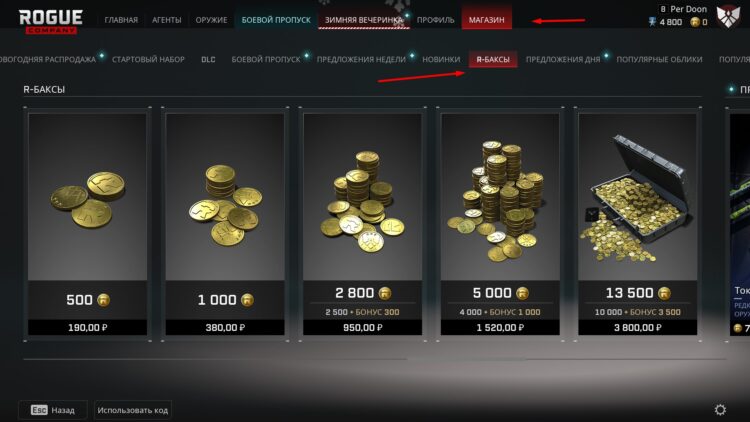Open the player emblem avatar

pyautogui.click(x=728, y=16)
